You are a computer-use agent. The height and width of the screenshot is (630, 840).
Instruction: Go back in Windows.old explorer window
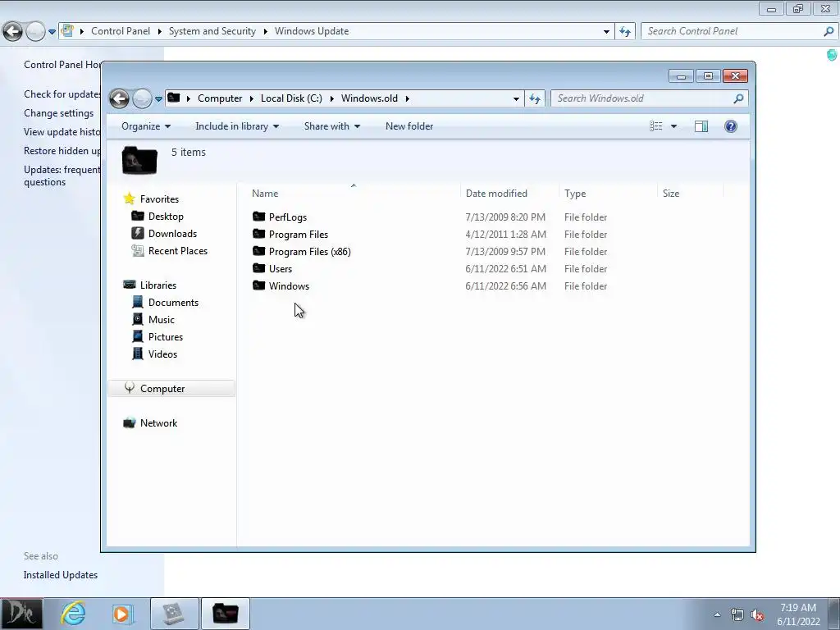click(x=119, y=98)
